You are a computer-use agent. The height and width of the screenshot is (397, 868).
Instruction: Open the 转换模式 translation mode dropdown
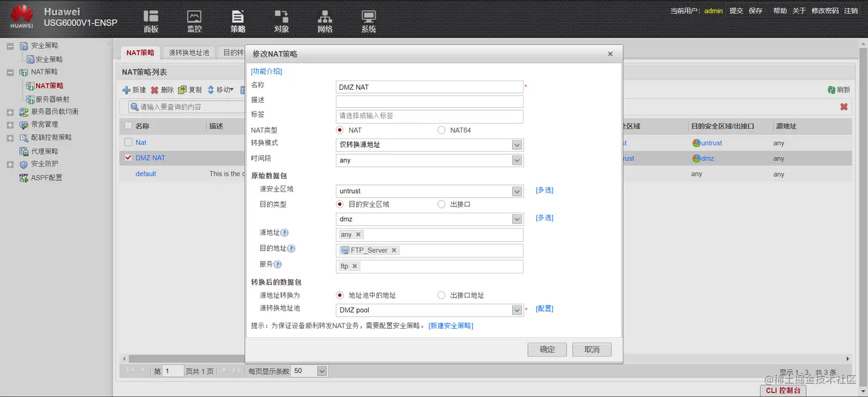coord(517,145)
